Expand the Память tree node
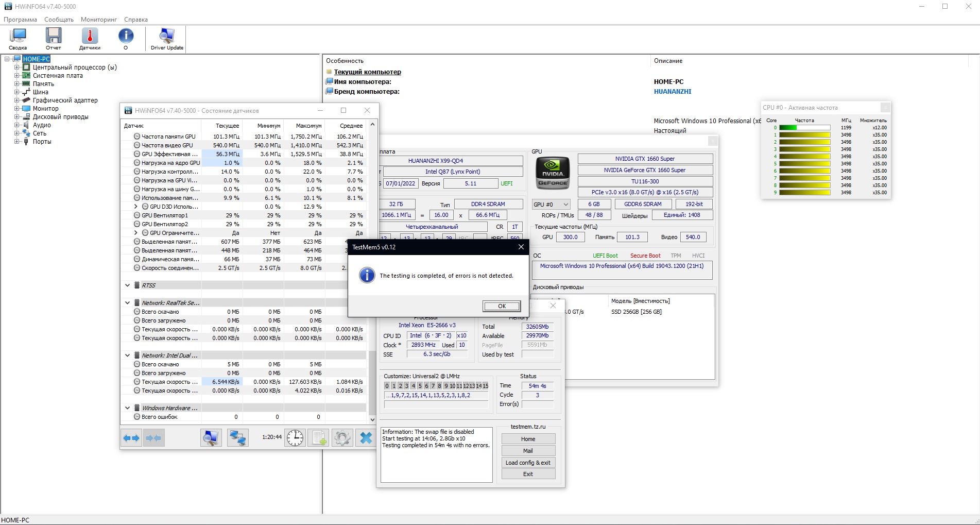The width and height of the screenshot is (980, 525). point(16,84)
